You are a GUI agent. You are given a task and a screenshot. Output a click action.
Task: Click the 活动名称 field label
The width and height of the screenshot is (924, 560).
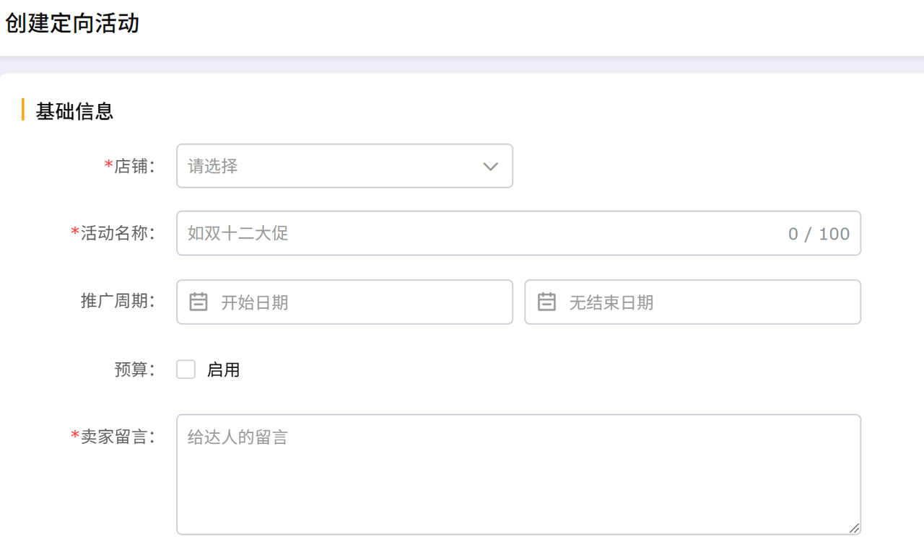tap(113, 233)
